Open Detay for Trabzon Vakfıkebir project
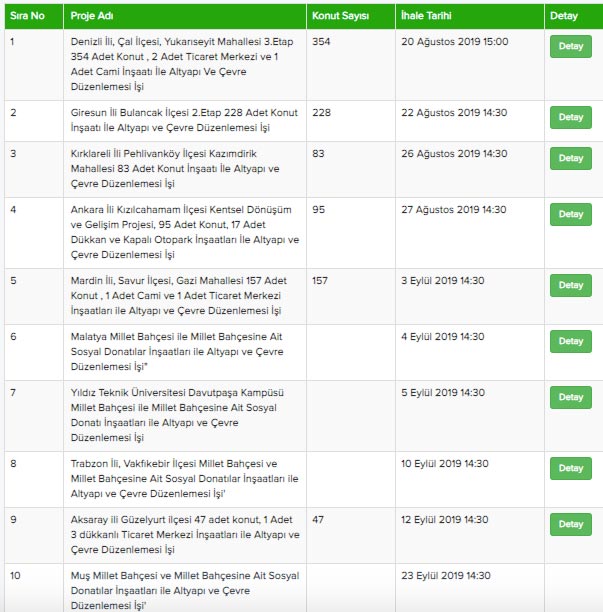 tap(570, 468)
